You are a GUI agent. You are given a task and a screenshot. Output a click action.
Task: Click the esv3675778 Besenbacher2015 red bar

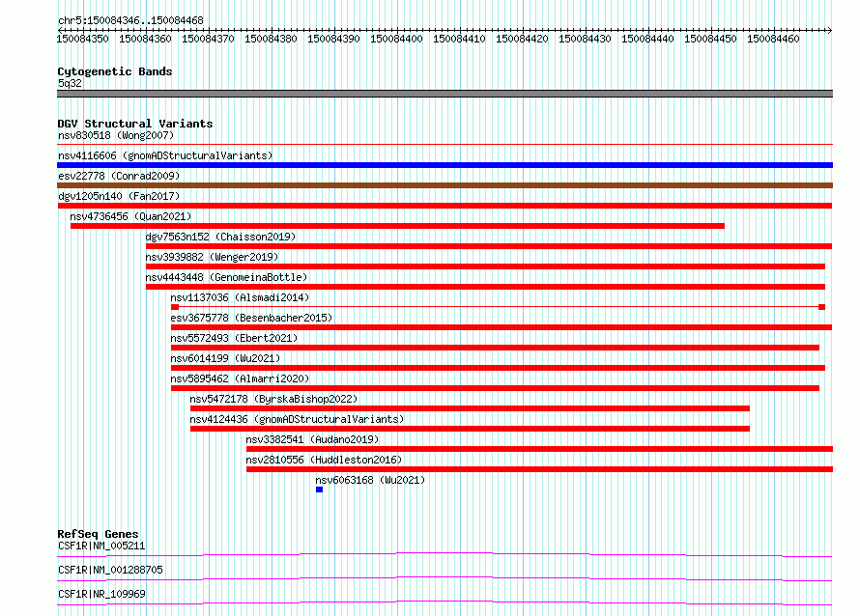tap(502, 327)
